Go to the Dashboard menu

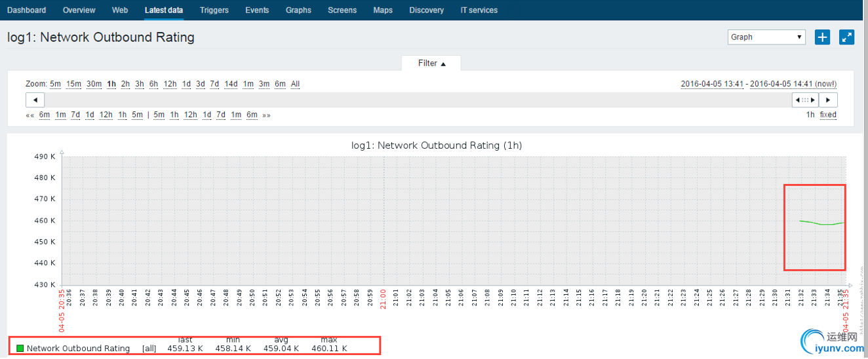tap(26, 10)
